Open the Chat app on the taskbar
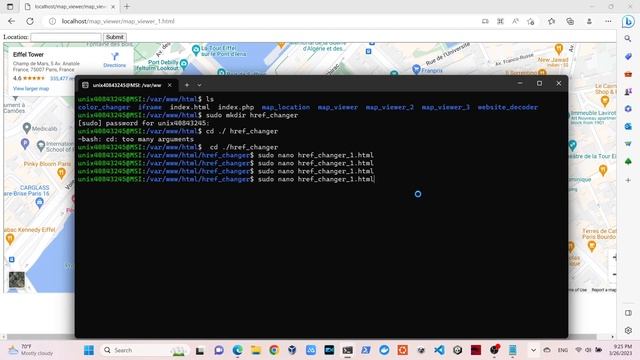 pos(219,350)
